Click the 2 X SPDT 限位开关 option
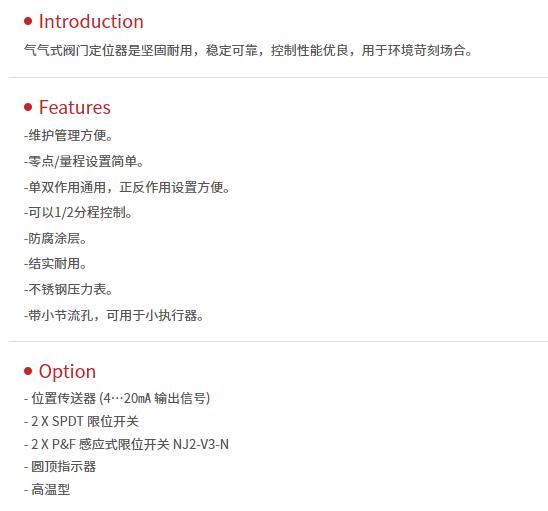 [81, 422]
